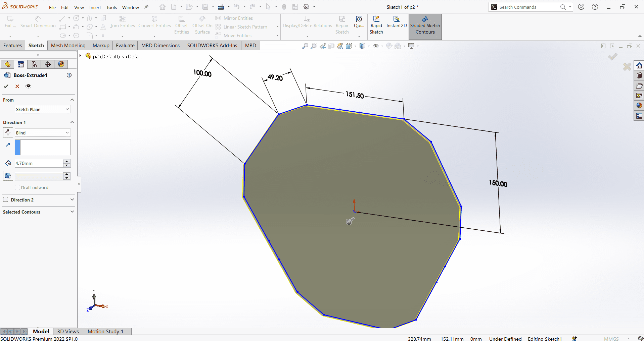The width and height of the screenshot is (644, 341).
Task: Open the Tools menu
Action: [111, 7]
